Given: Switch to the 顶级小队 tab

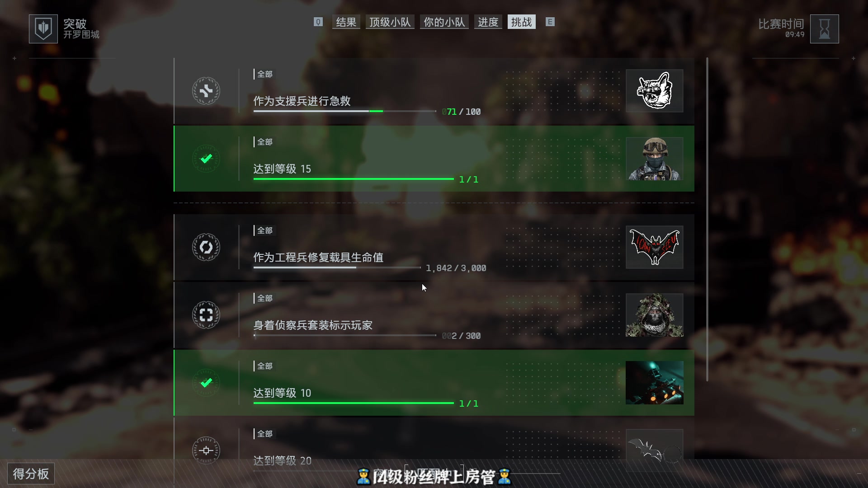Looking at the screenshot, I should 390,22.
